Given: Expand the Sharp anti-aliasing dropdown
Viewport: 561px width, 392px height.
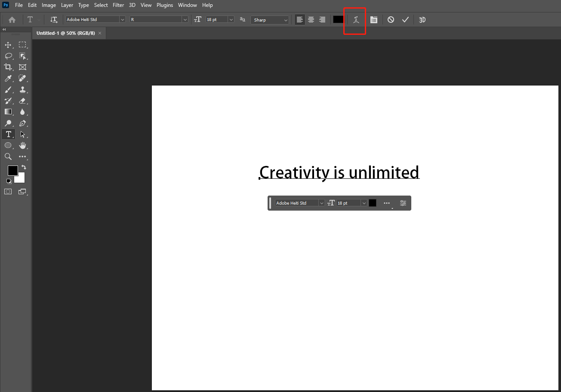Looking at the screenshot, I should (x=286, y=20).
